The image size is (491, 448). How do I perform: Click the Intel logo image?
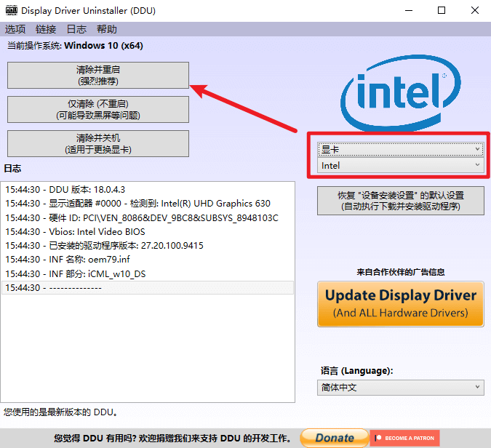401,93
